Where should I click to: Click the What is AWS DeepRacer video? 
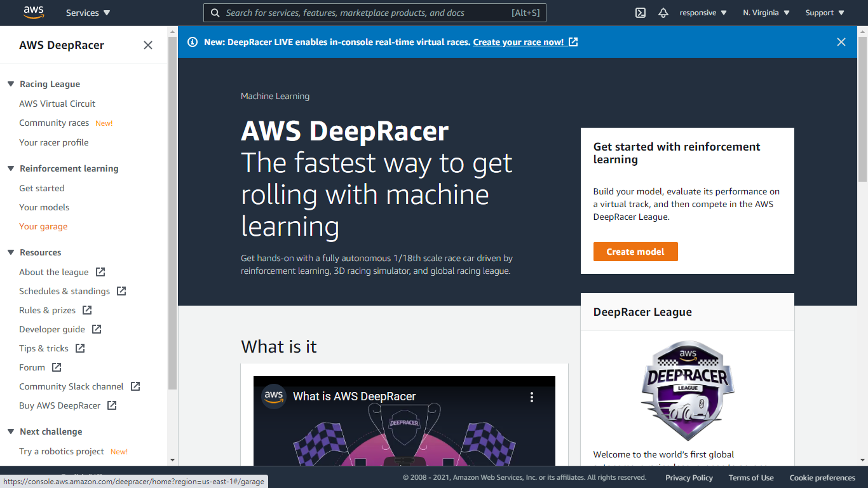tap(404, 421)
